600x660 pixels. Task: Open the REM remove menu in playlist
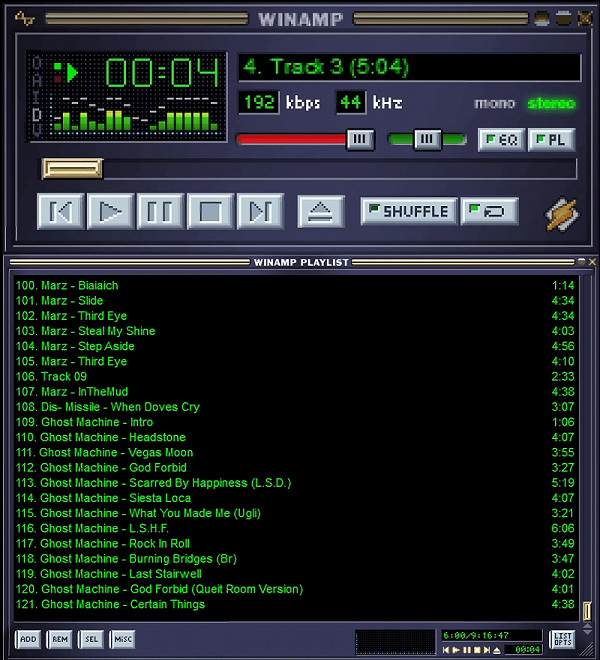pyautogui.click(x=59, y=639)
